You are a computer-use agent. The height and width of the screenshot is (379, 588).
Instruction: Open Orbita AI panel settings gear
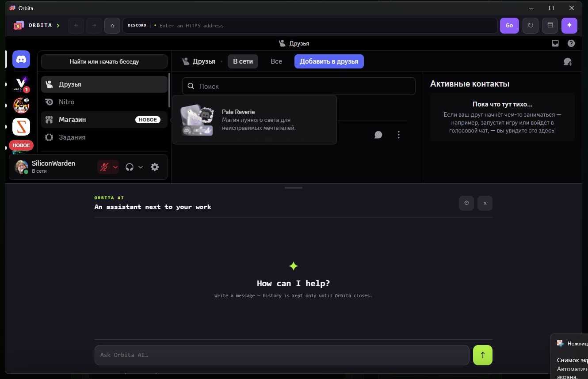pos(466,203)
